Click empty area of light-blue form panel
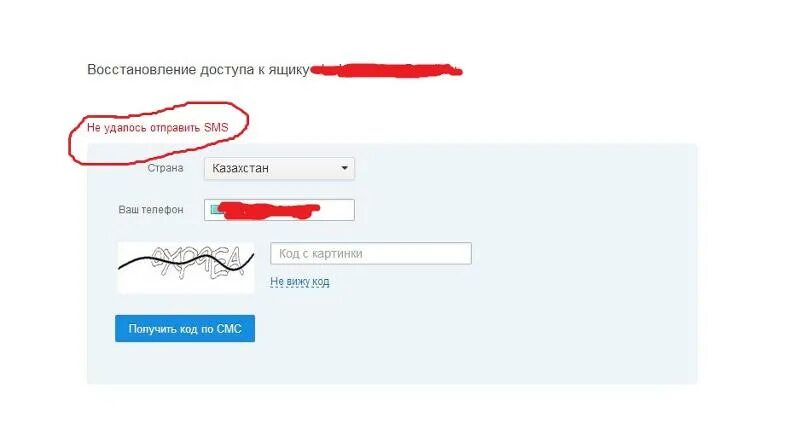Viewport: 800px width, 425px height. click(x=510, y=316)
